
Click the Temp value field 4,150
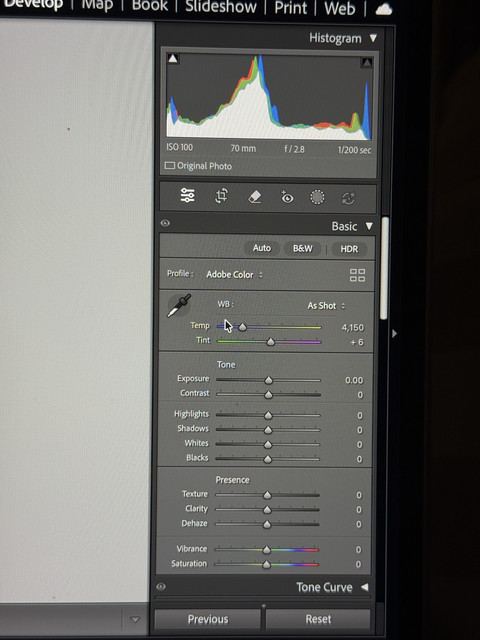click(x=353, y=328)
